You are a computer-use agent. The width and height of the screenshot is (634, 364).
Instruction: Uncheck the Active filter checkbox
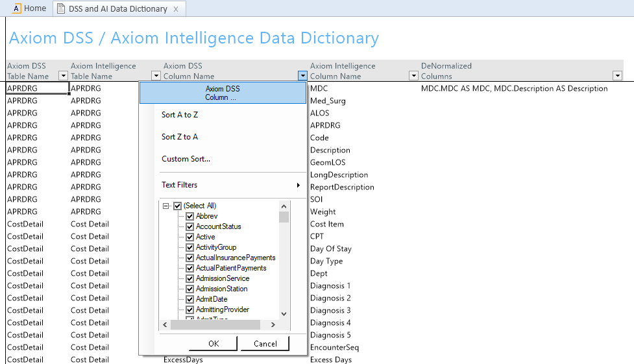coord(189,237)
